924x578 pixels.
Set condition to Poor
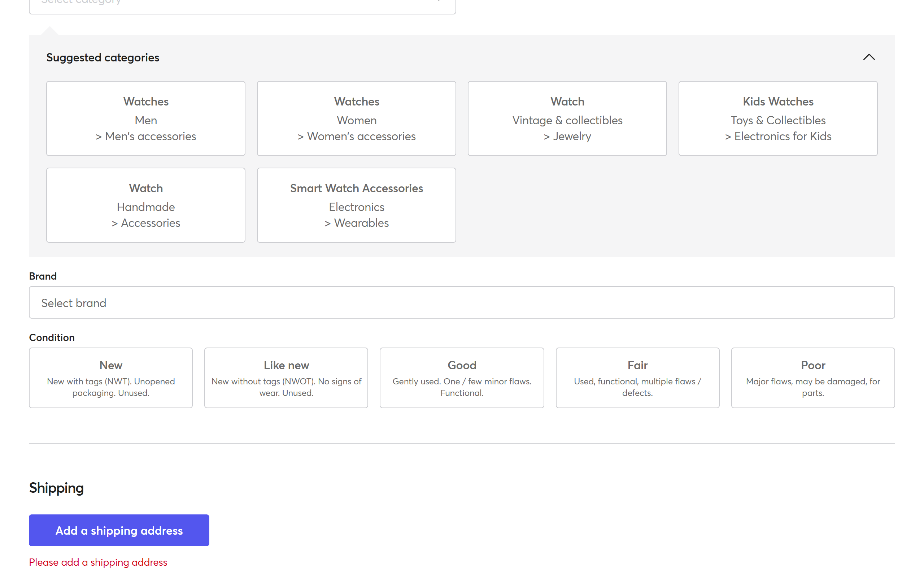coord(813,378)
